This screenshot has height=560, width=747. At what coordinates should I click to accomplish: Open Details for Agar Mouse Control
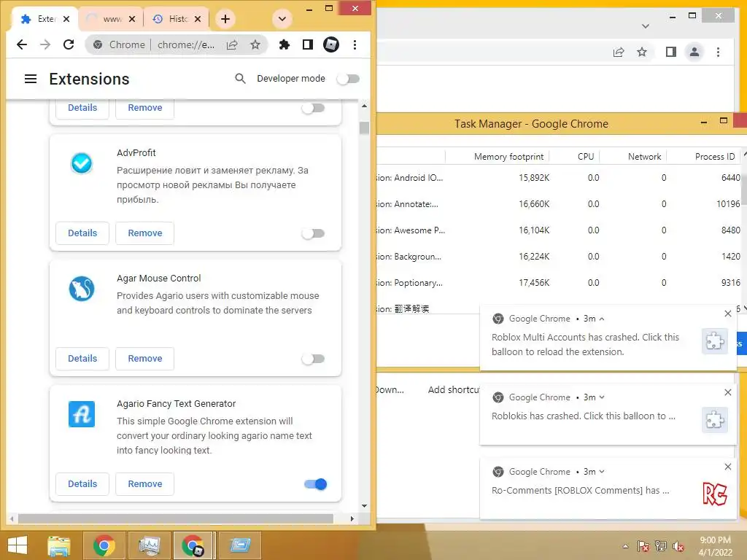(82, 358)
